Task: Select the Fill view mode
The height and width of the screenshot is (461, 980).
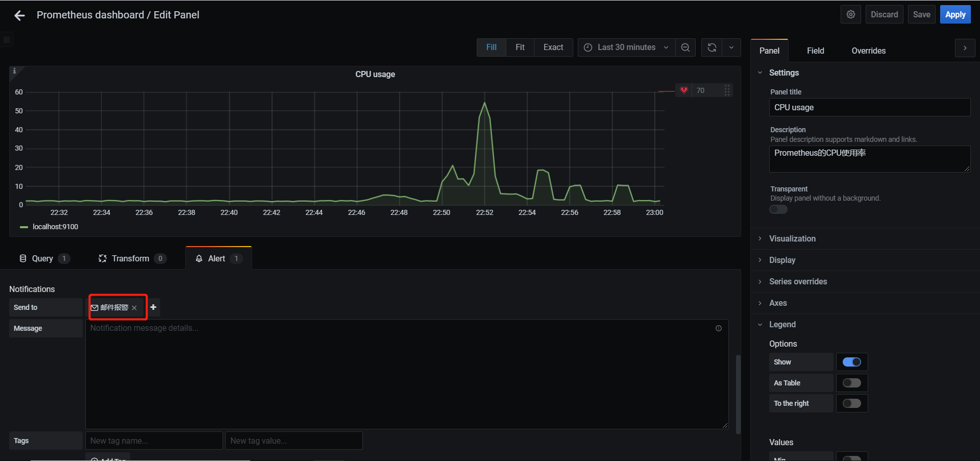Action: [x=491, y=47]
